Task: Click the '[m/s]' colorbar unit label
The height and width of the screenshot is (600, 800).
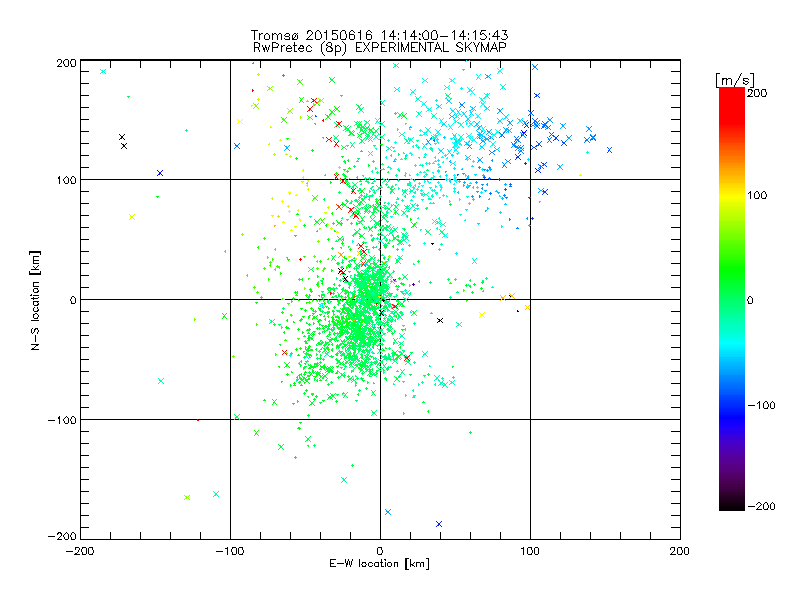Action: pos(735,80)
